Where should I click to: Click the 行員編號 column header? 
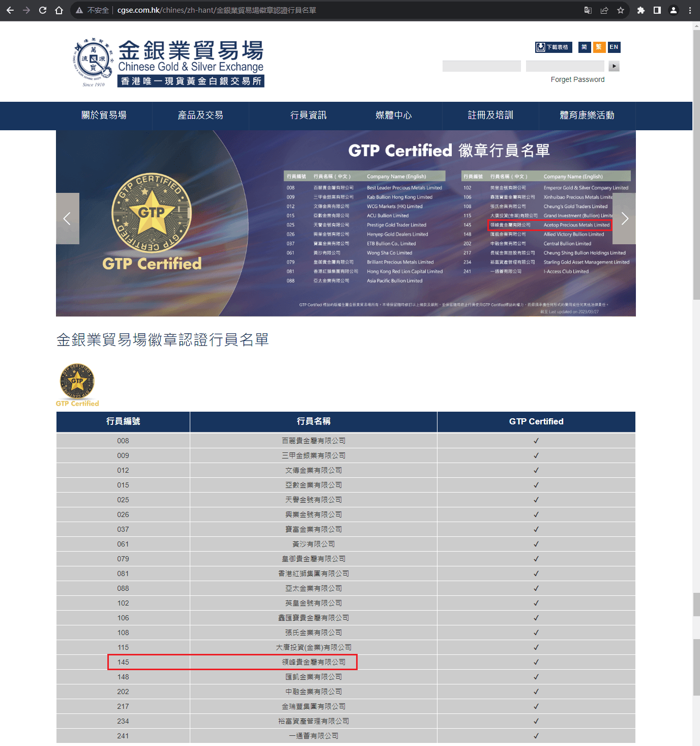(x=123, y=421)
